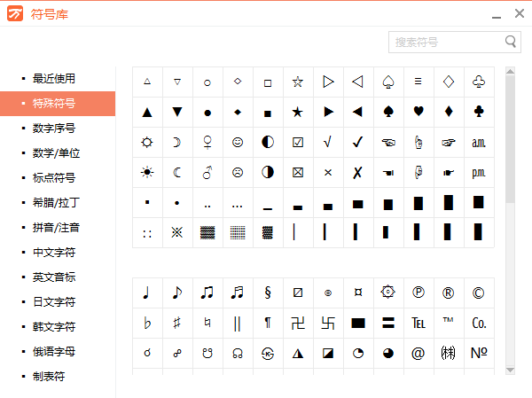Screen dimensions: 532x398
Task: Insert the beamed eighth notes symbol
Action: [207, 293]
